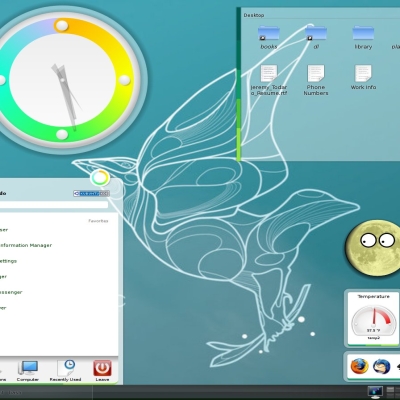400x400 pixels.
Task: Launch Thunderbird from the quick launcher
Action: [x=381, y=367]
